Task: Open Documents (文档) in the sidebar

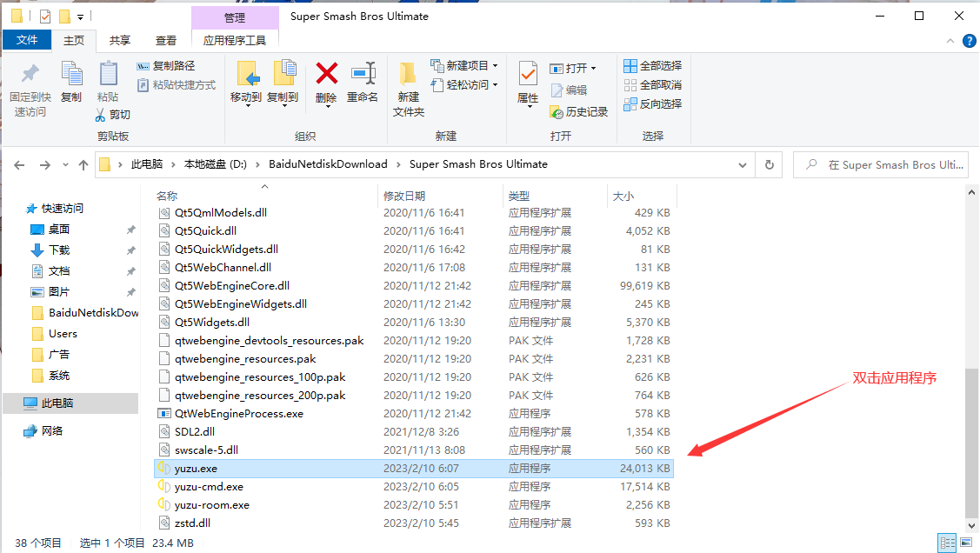Action: coord(59,271)
